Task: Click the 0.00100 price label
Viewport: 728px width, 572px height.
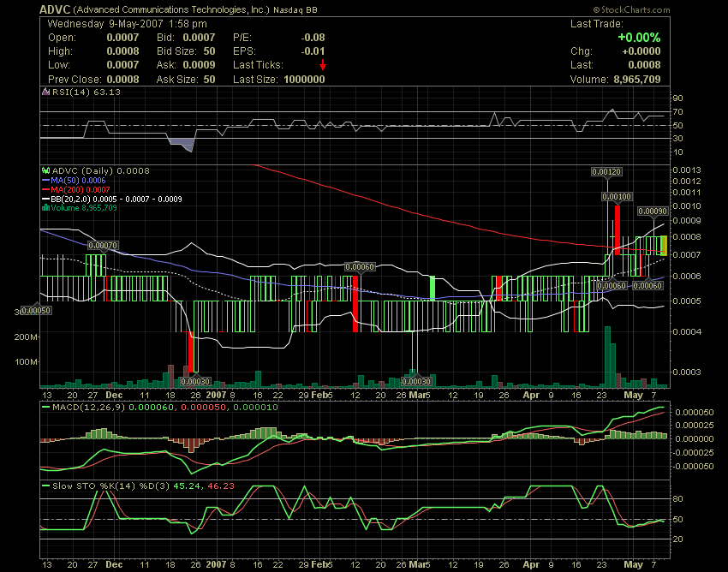Action: click(x=617, y=197)
